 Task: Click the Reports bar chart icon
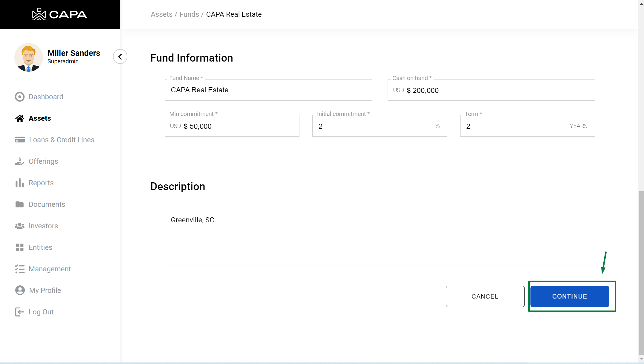tap(20, 183)
